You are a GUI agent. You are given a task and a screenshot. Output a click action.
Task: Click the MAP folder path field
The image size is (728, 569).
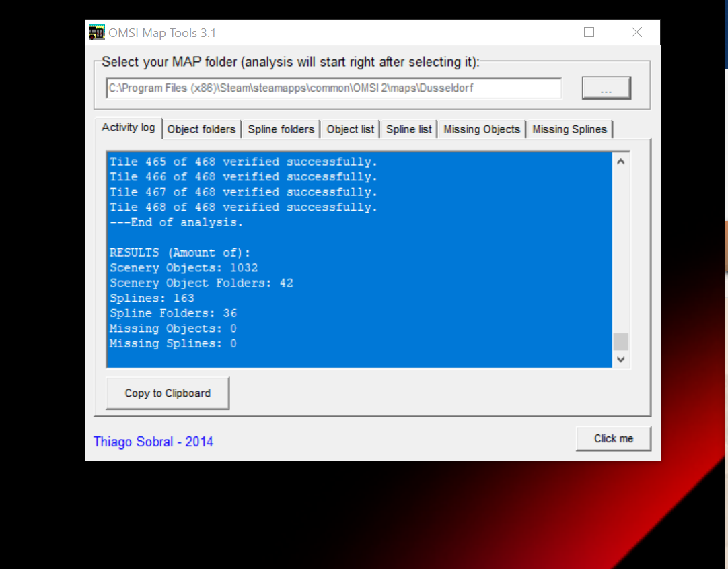pos(333,88)
